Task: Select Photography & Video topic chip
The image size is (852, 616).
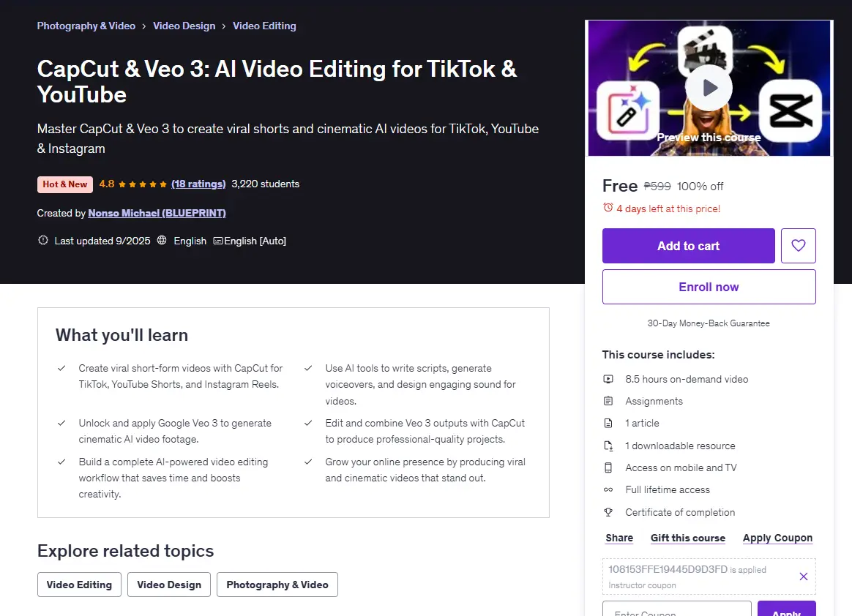Action: tap(277, 585)
